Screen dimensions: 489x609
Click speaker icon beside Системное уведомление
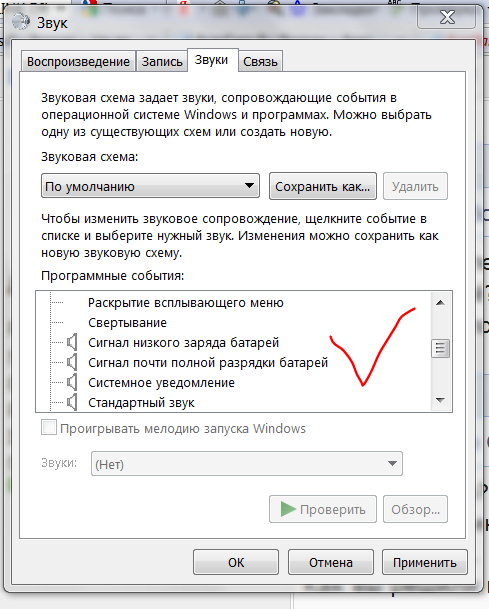pyautogui.click(x=72, y=383)
